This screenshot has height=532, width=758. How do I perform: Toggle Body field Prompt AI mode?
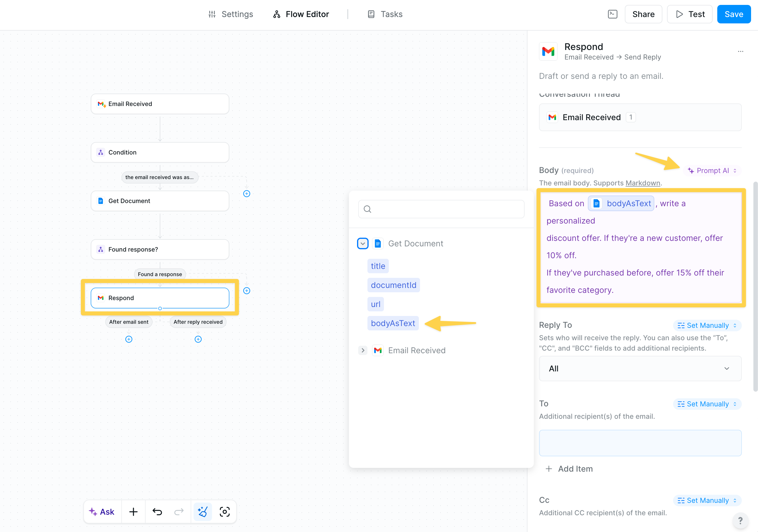coord(712,171)
